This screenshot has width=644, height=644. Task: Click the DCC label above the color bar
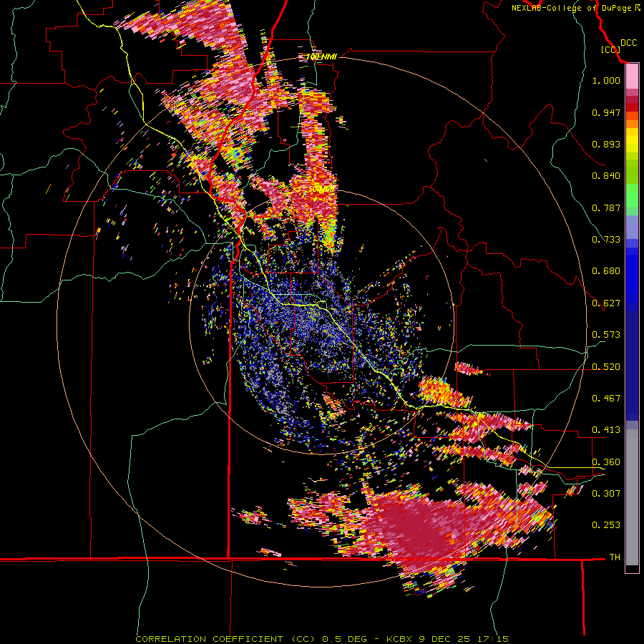pos(628,43)
